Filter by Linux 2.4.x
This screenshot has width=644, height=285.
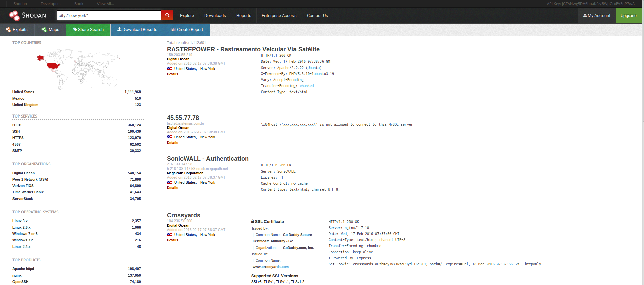click(22, 247)
